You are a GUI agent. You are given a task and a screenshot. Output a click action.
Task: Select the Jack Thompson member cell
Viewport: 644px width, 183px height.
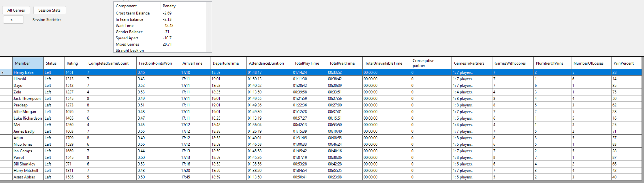coord(28,99)
